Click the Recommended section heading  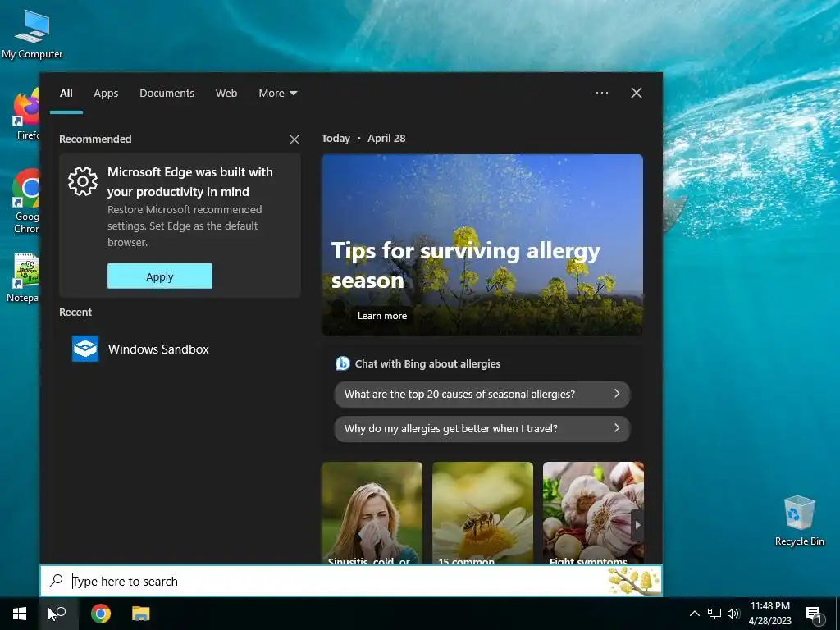95,139
